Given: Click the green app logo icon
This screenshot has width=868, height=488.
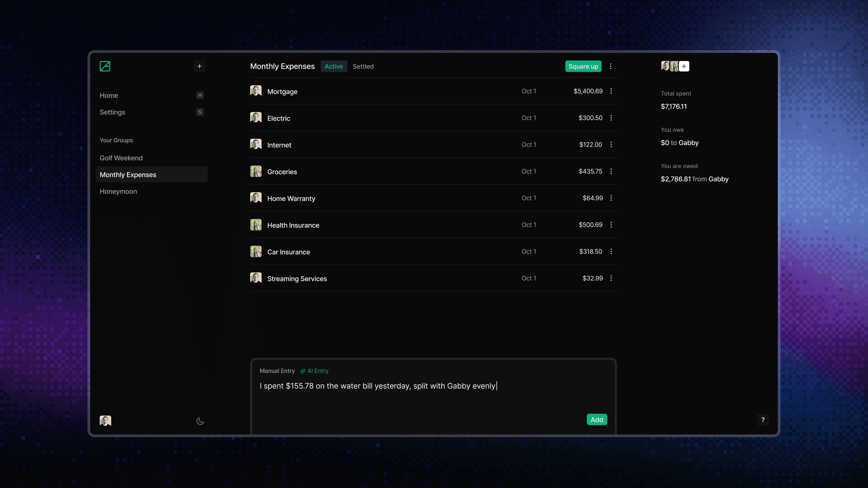Looking at the screenshot, I should [105, 66].
